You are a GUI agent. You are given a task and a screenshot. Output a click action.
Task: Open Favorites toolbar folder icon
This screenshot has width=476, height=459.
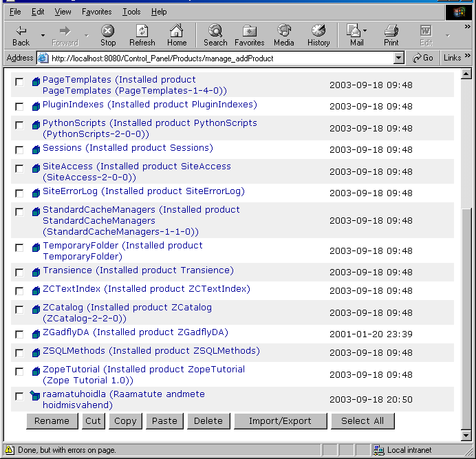(250, 31)
